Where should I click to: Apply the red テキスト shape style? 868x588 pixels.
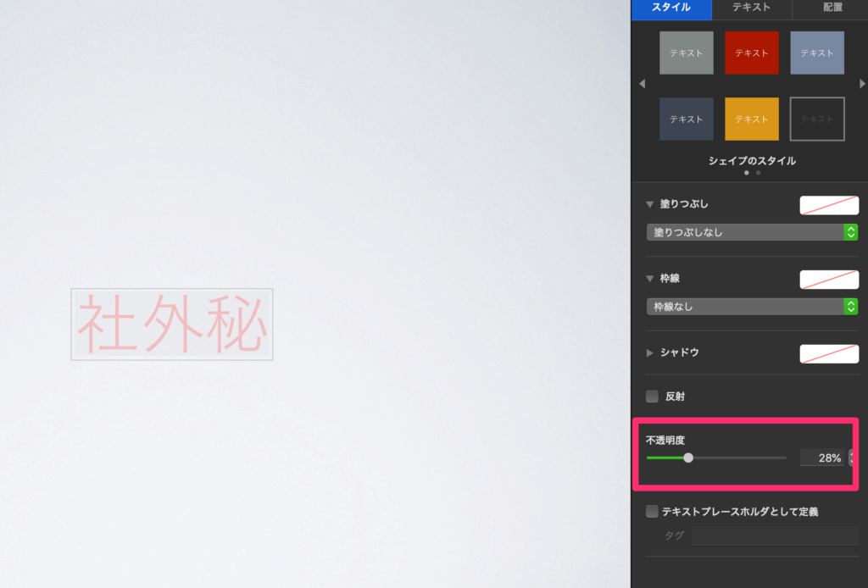(751, 53)
